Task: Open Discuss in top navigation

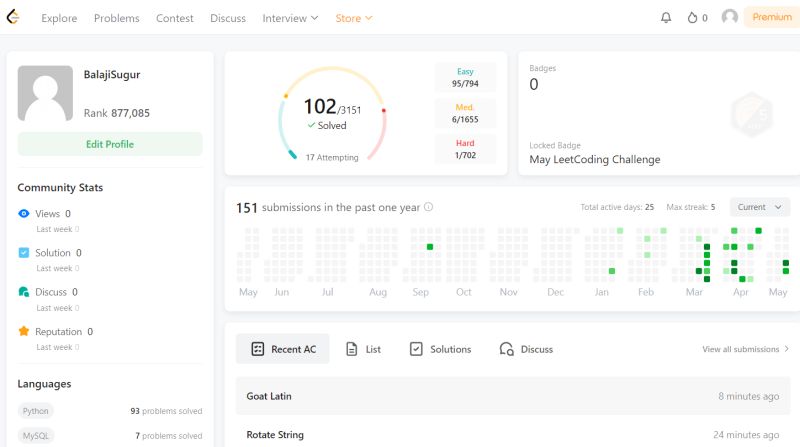Action: pyautogui.click(x=228, y=18)
